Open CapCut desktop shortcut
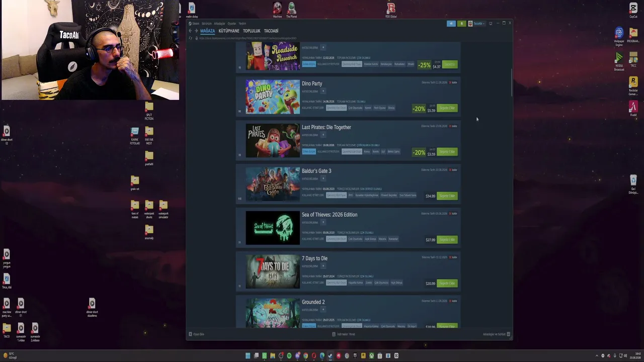The image size is (644, 362). coord(633,10)
